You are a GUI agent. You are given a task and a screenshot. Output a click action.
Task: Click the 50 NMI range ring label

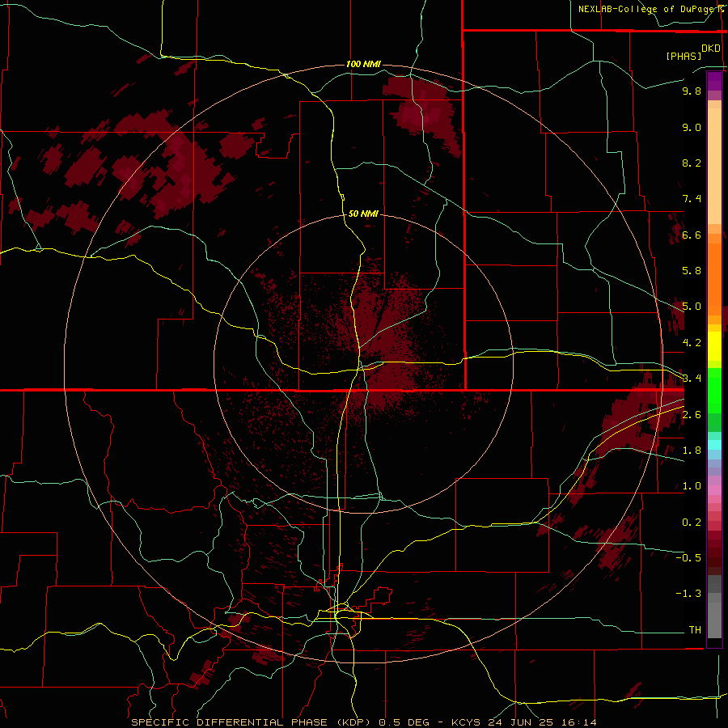click(363, 214)
